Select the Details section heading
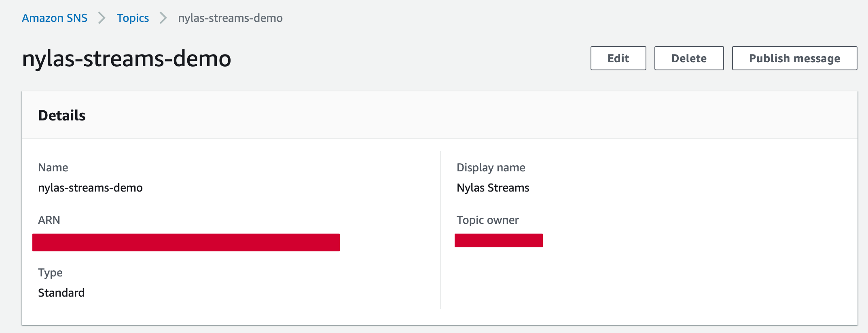This screenshot has width=868, height=333. pos(62,116)
